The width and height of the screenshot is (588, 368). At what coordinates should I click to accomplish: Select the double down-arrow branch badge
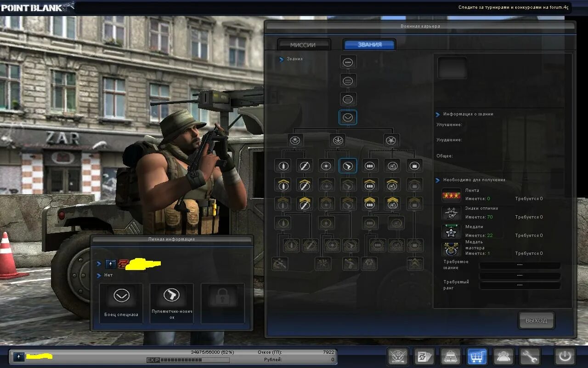(x=338, y=140)
